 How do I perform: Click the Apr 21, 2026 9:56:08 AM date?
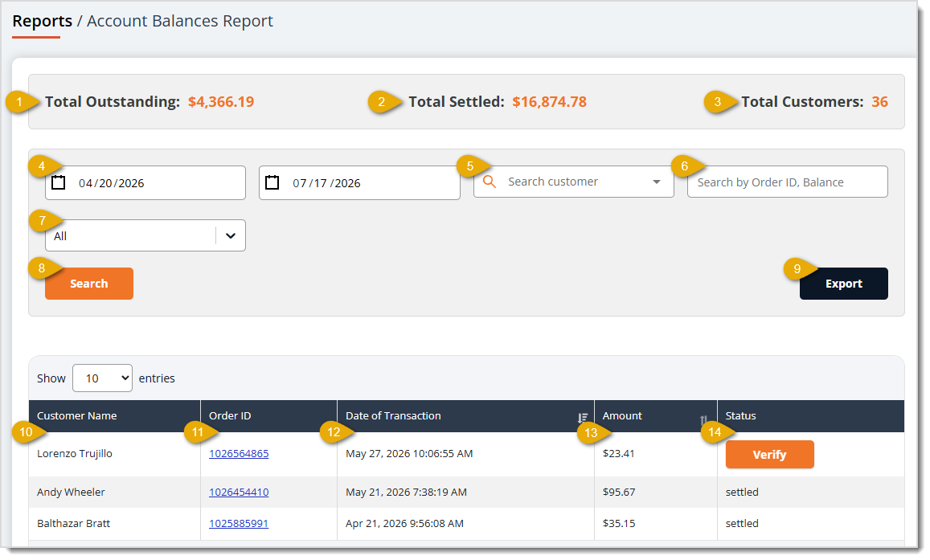point(404,523)
